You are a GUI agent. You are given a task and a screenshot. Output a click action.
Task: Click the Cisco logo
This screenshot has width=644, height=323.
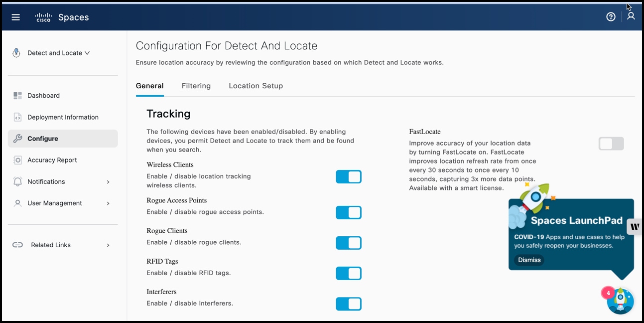coord(43,17)
